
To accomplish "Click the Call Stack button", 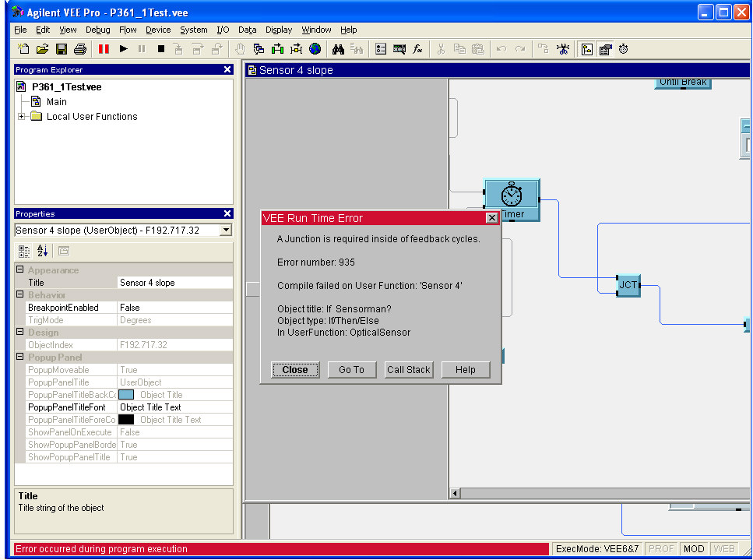I will coord(408,370).
